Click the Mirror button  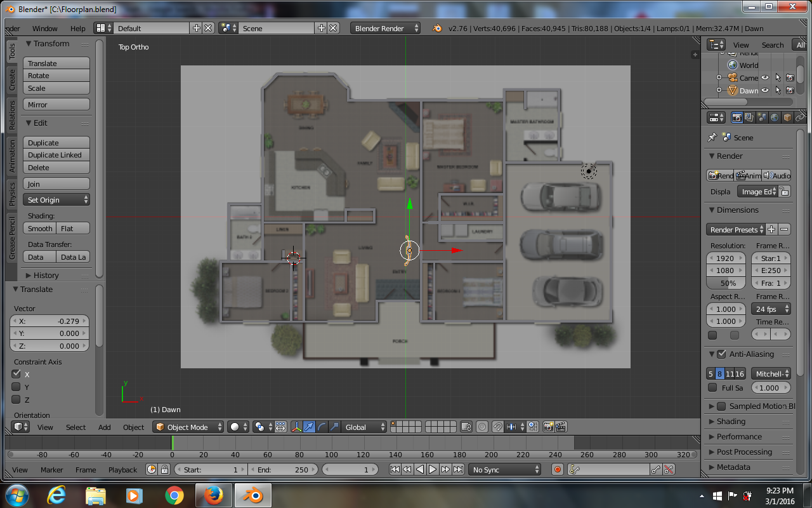tap(56, 105)
